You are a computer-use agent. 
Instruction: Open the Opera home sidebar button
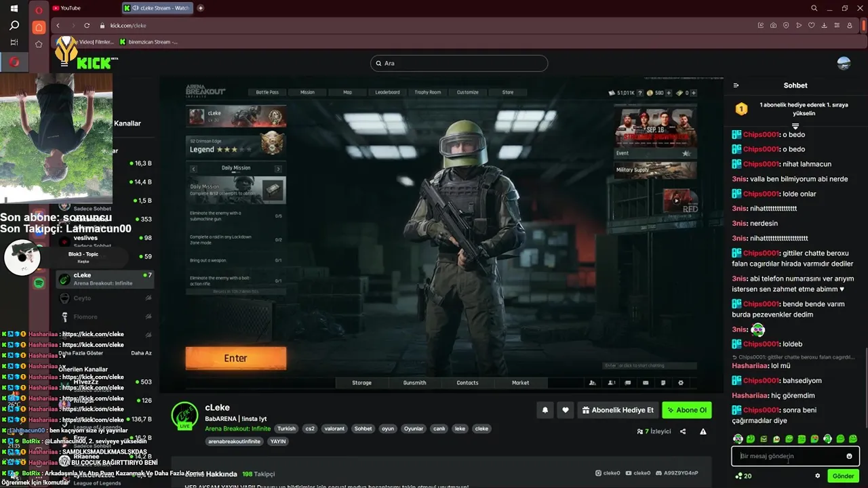tap(39, 27)
